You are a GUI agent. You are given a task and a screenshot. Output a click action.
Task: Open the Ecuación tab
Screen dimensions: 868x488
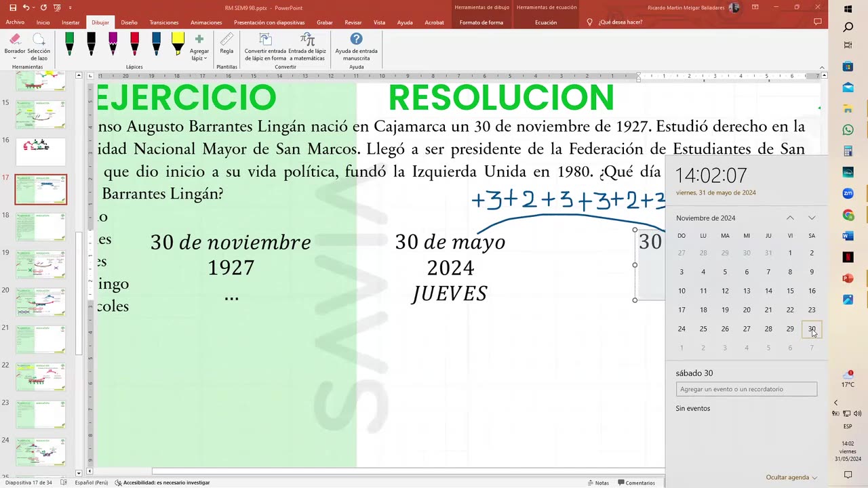pos(546,22)
